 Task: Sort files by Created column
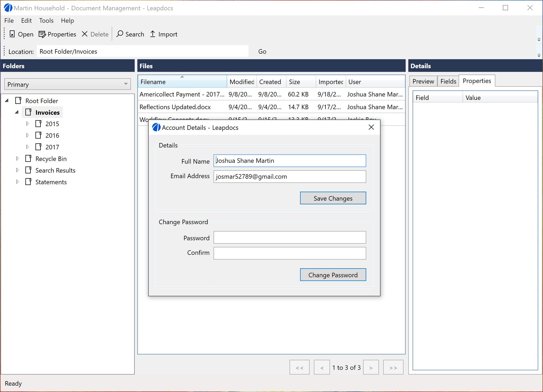click(271, 82)
